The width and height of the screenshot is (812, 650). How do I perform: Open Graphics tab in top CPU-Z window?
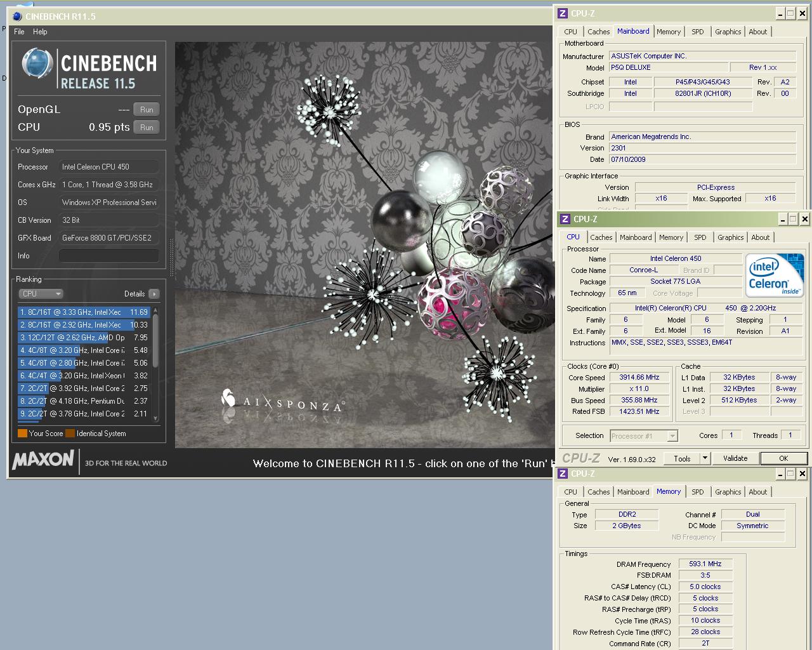(x=728, y=32)
